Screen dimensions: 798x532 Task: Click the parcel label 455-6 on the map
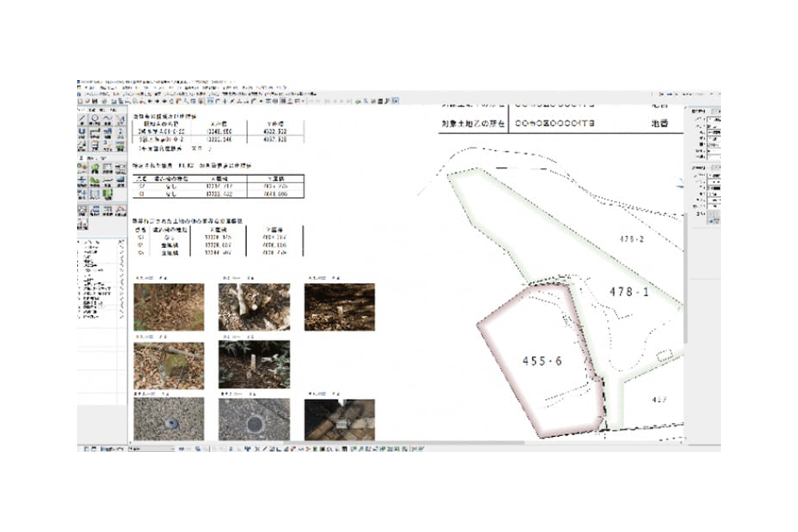(542, 361)
